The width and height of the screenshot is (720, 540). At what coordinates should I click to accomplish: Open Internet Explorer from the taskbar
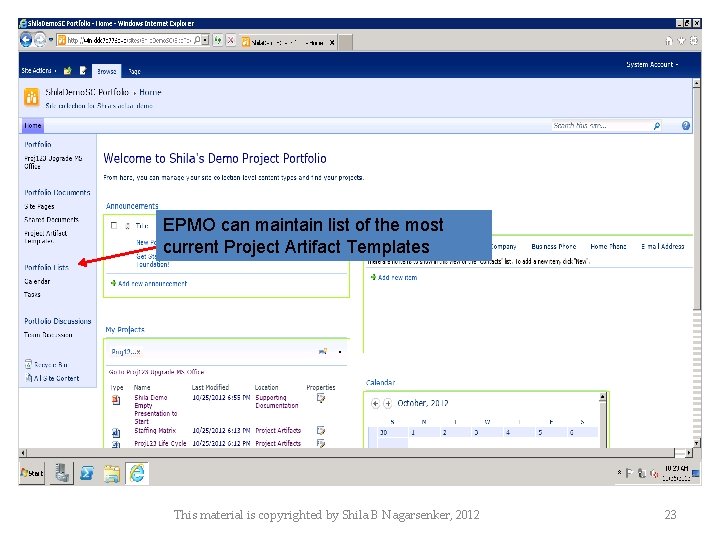[x=137, y=473]
